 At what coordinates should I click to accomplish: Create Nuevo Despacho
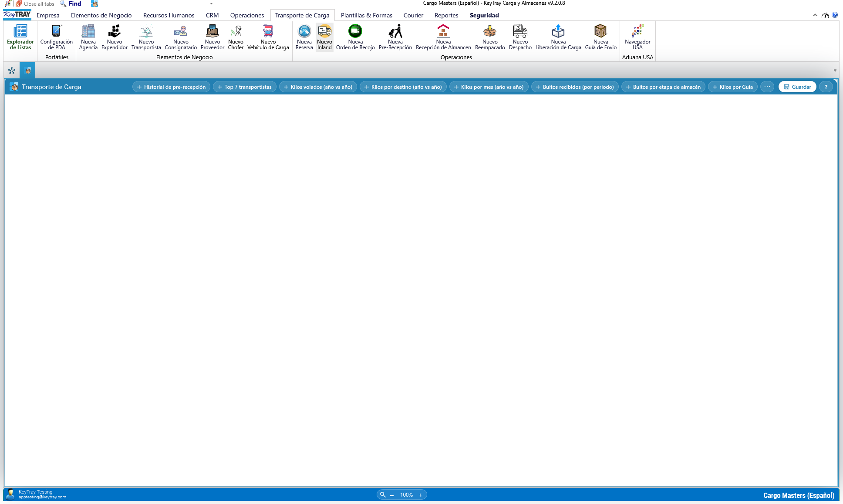[520, 37]
